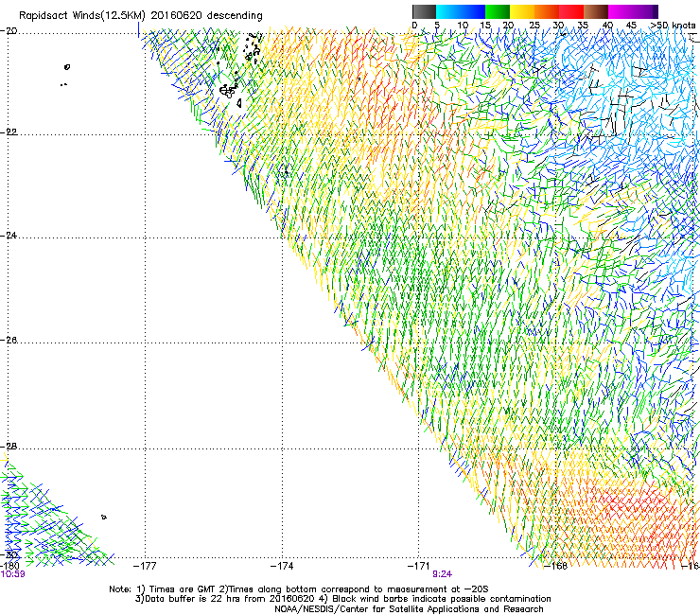Click the NOAA/NESDIS credit line
The image size is (700, 615).
tap(409, 609)
